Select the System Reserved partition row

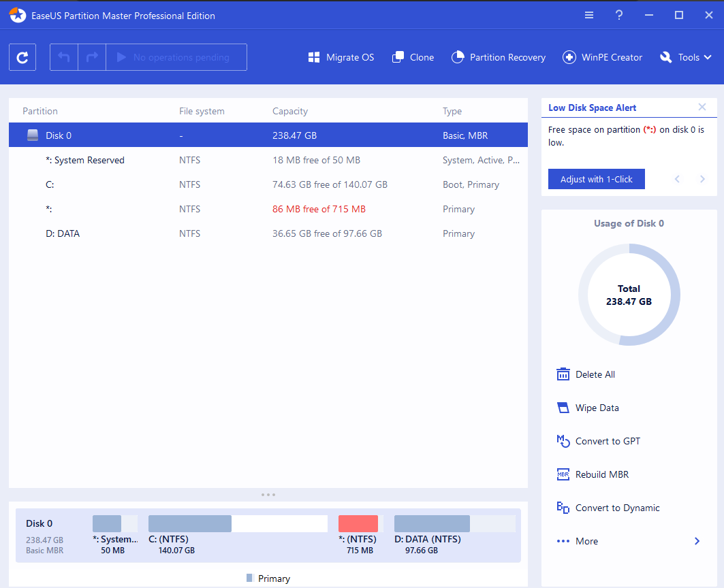point(268,160)
